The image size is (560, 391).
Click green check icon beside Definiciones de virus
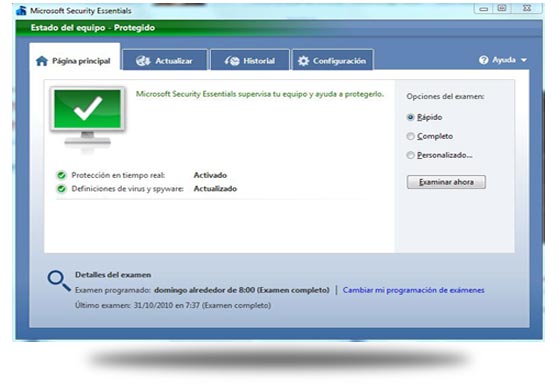[x=61, y=189]
